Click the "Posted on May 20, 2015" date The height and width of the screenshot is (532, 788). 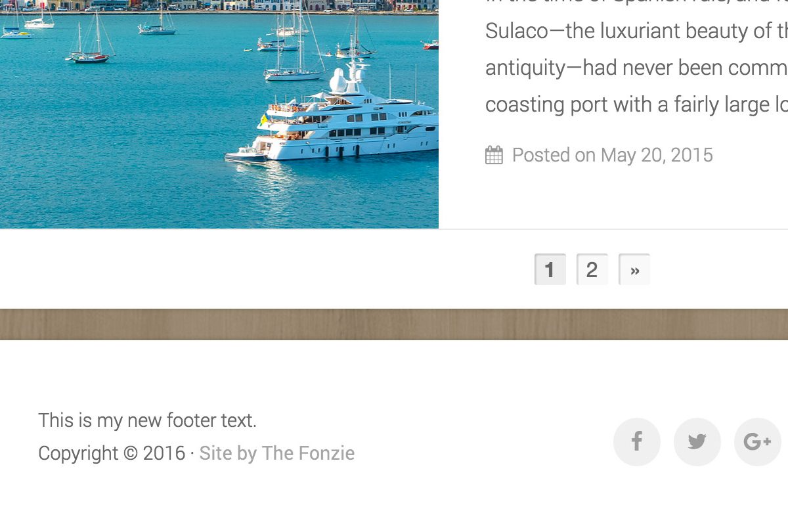[x=612, y=155]
